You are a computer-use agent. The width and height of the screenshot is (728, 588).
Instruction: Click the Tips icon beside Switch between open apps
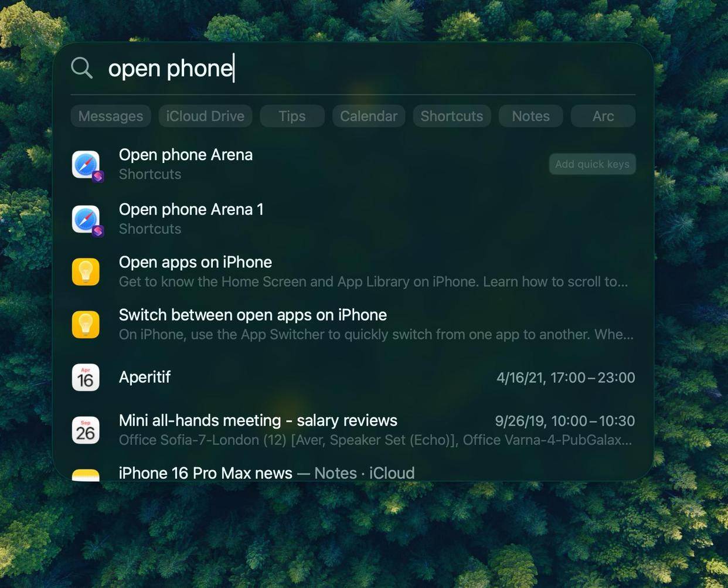[86, 325]
